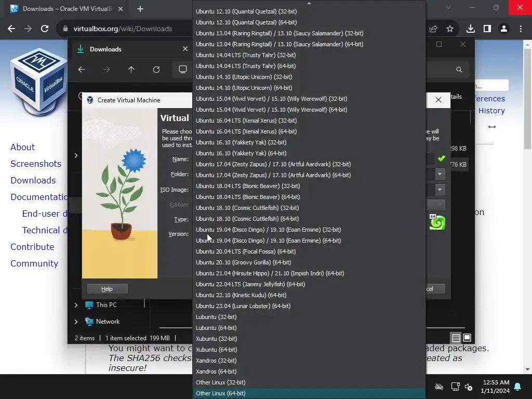Select Ubuntu 14.04 LTS (Trusty Tahr) (64-bit)
Image resolution: width=532 pixels, height=399 pixels.
tap(309, 66)
